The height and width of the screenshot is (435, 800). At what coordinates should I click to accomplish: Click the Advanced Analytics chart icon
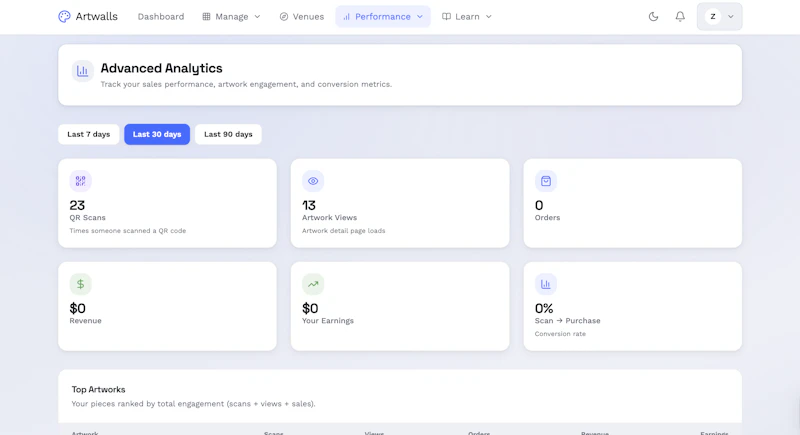coord(82,71)
